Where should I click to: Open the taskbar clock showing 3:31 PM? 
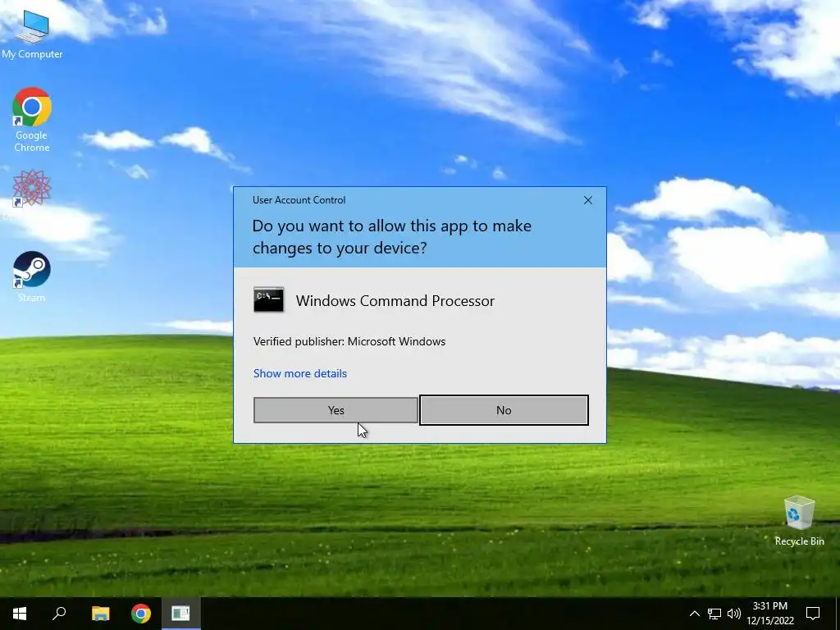coord(770,614)
